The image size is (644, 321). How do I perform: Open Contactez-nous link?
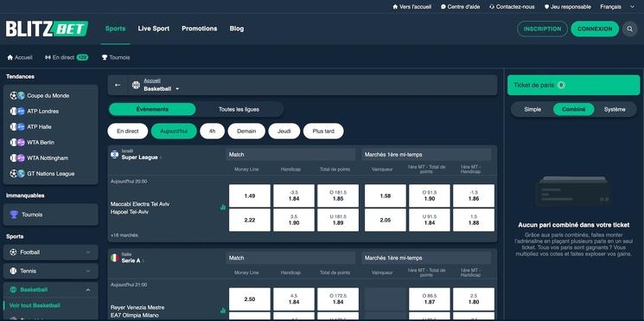[512, 7]
